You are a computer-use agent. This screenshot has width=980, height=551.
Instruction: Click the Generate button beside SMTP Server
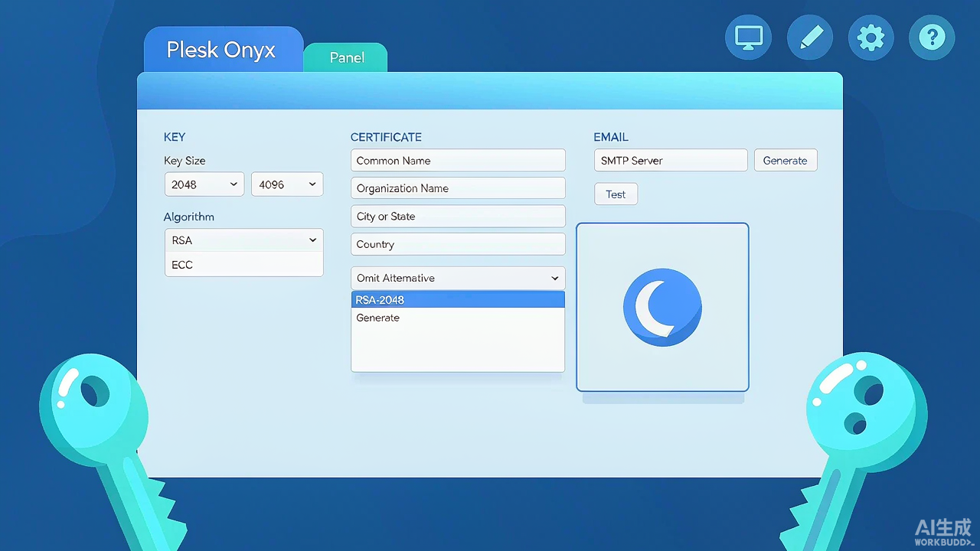pyautogui.click(x=786, y=161)
